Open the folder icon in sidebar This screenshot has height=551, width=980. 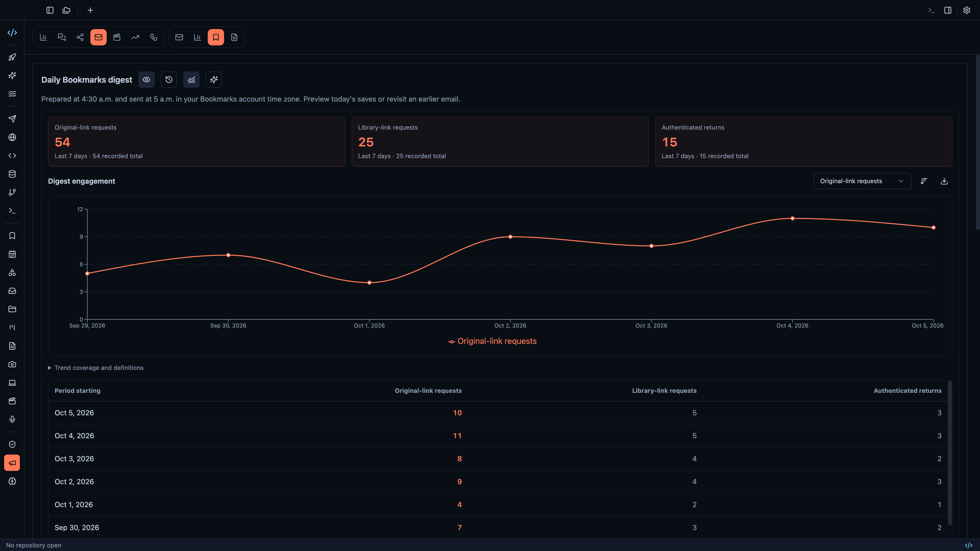pyautogui.click(x=12, y=309)
